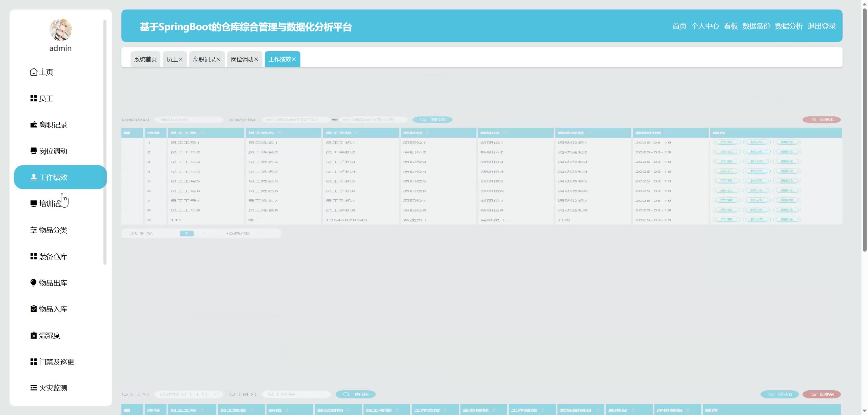868x415 pixels.
Task: Click the home icon beside 主页
Action: pyautogui.click(x=33, y=72)
